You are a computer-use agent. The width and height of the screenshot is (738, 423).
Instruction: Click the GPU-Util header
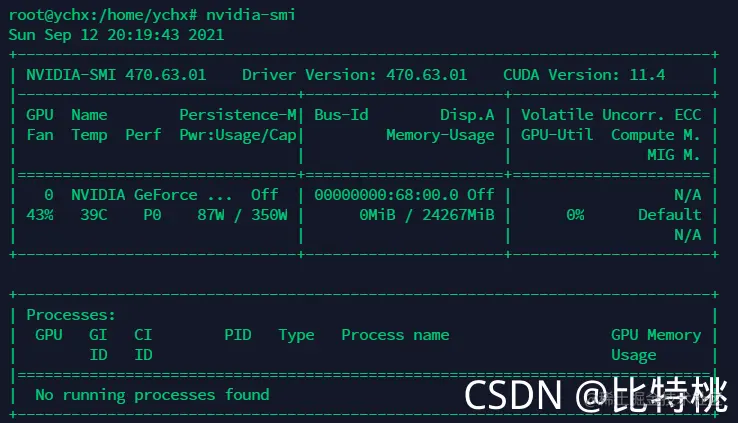557,135
